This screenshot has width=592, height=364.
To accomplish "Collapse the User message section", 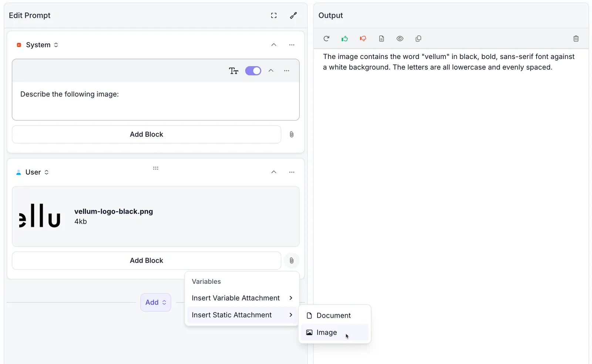I will click(x=274, y=172).
